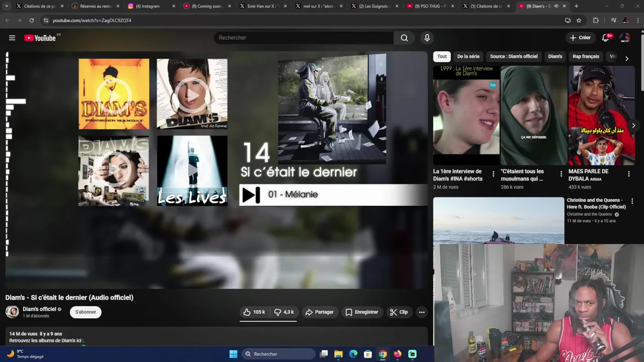Viewport: 644px width, 362px height.
Task: Select the Diam's filter chip
Action: tap(555, 56)
